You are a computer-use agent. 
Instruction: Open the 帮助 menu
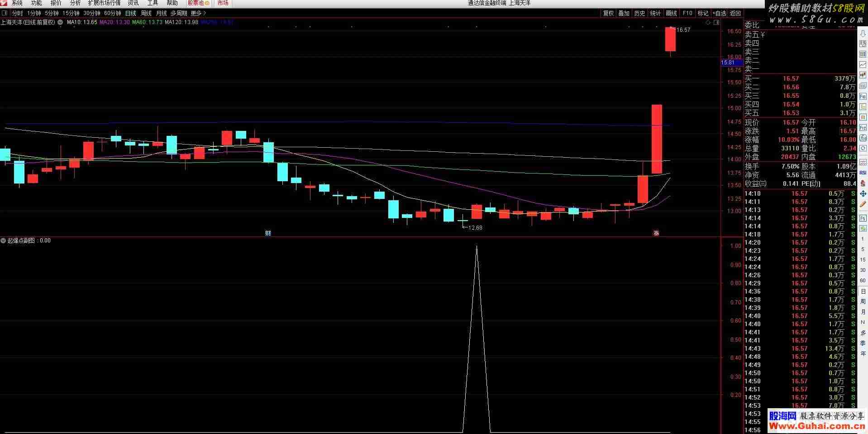click(172, 3)
